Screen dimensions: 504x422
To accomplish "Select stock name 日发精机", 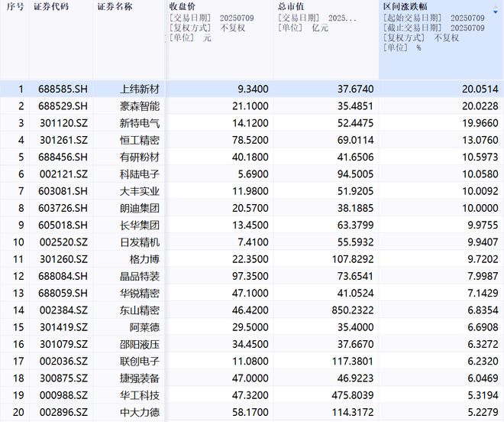I will click(x=140, y=242).
